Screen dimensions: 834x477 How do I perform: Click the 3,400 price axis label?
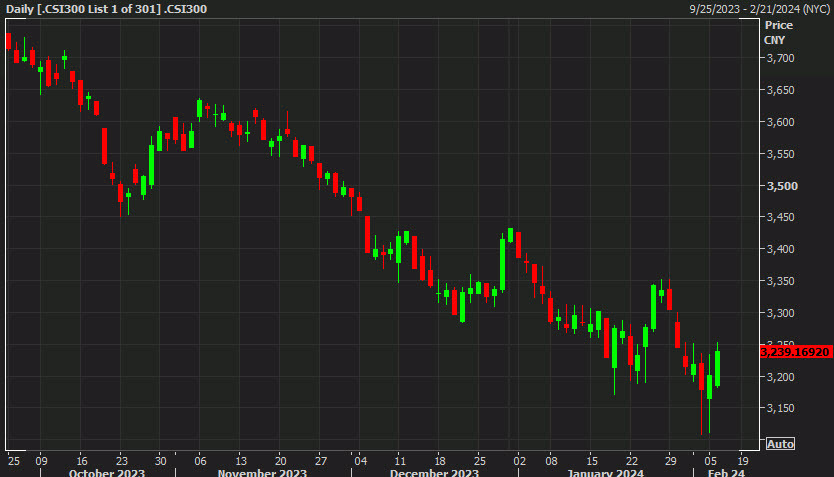tap(780, 249)
